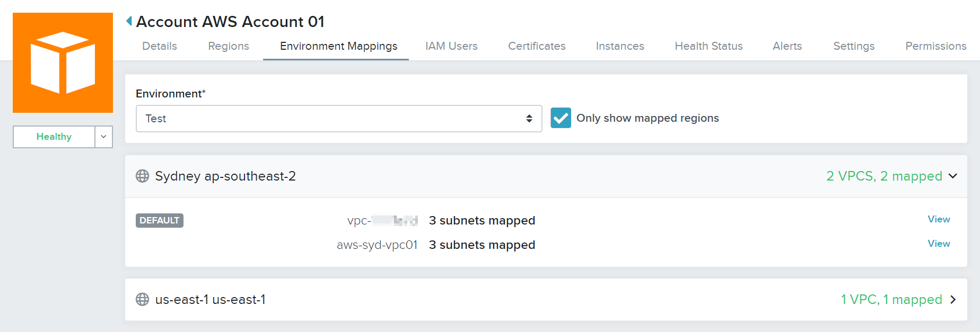Click the orange AWS account cube logo
This screenshot has width=980, height=332.
tap(63, 62)
